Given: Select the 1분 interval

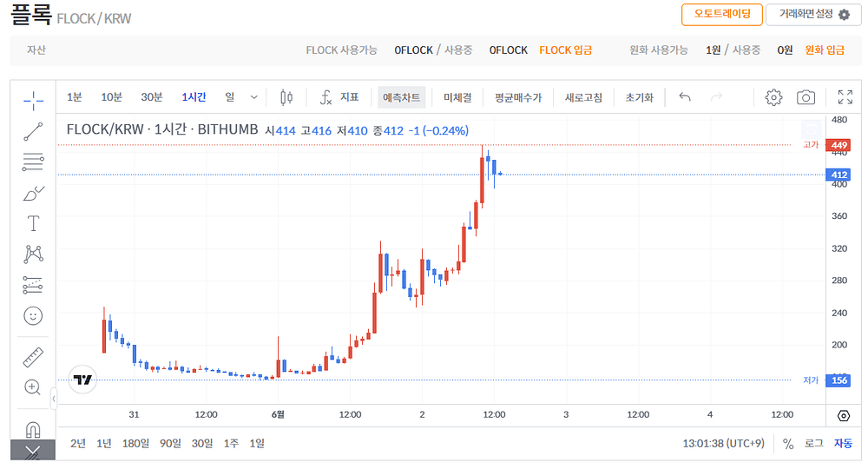Looking at the screenshot, I should click(x=74, y=97).
